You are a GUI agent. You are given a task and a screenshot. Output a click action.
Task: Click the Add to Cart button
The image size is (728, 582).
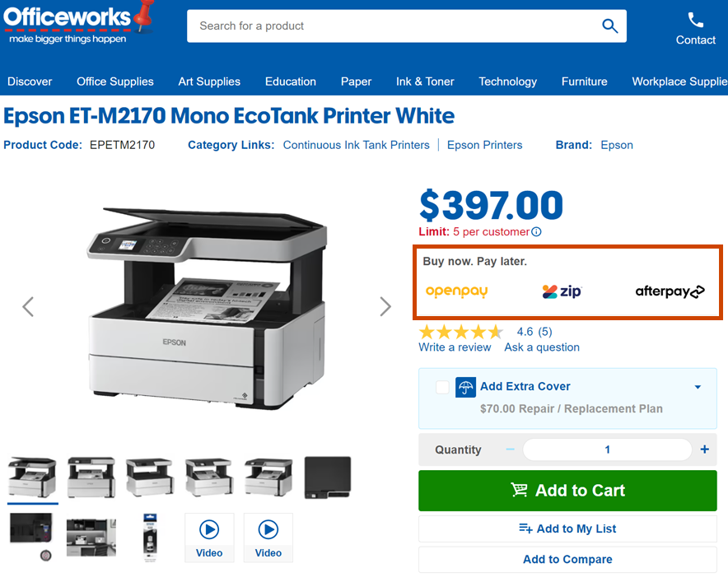[567, 491]
